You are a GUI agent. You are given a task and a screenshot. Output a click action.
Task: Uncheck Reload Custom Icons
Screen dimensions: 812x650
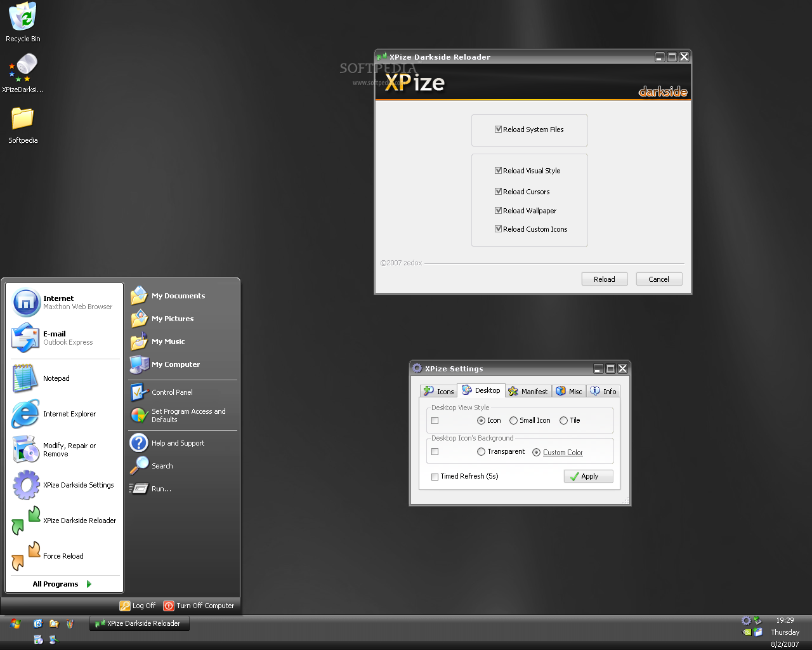[499, 229]
